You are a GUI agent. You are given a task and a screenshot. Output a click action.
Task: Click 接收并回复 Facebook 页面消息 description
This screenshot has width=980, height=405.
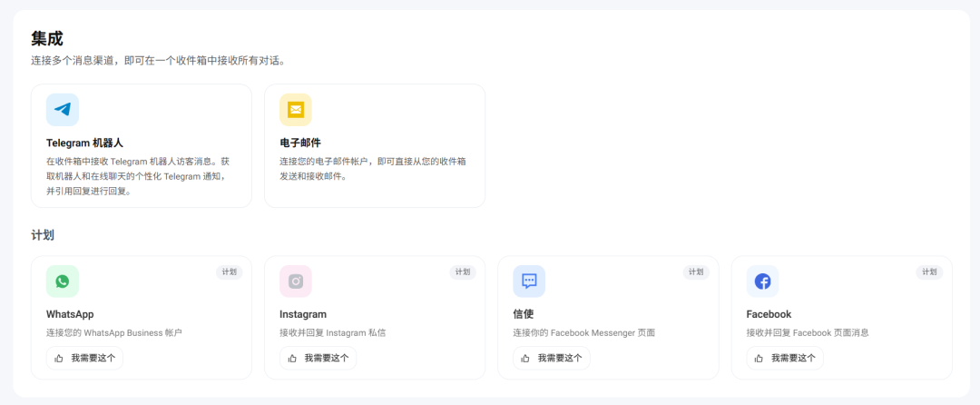point(808,333)
